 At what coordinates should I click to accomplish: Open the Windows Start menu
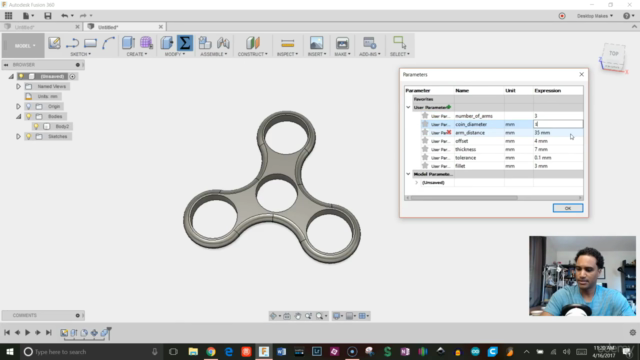click(9, 351)
